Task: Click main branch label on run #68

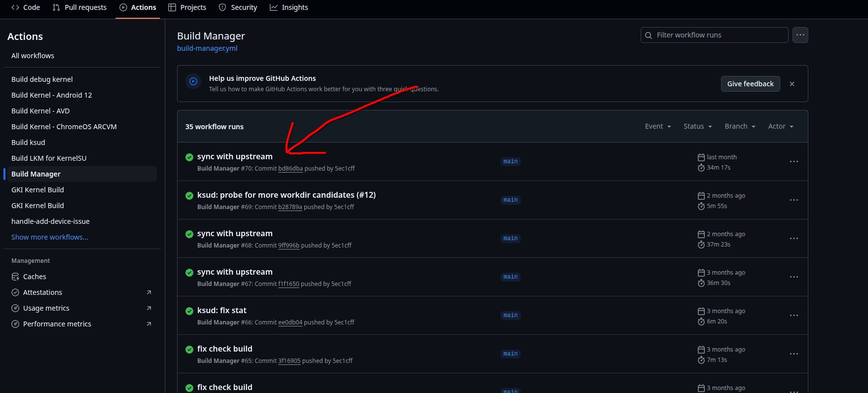Action: (510, 239)
